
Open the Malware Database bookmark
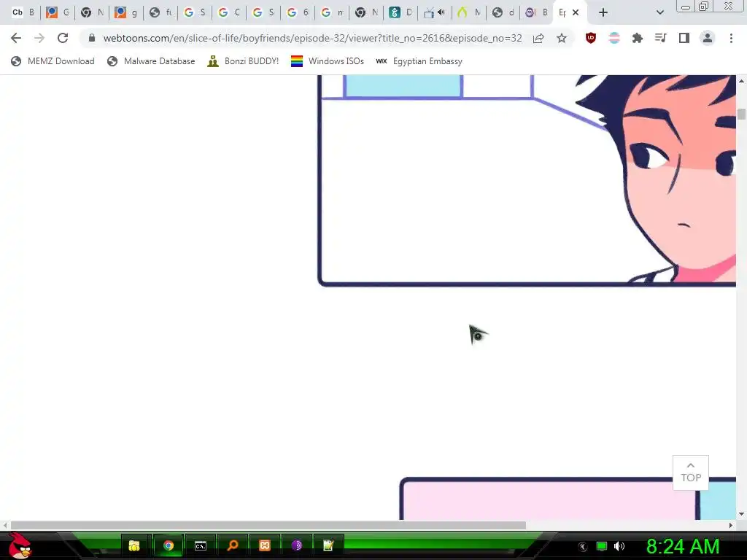pyautogui.click(x=152, y=61)
